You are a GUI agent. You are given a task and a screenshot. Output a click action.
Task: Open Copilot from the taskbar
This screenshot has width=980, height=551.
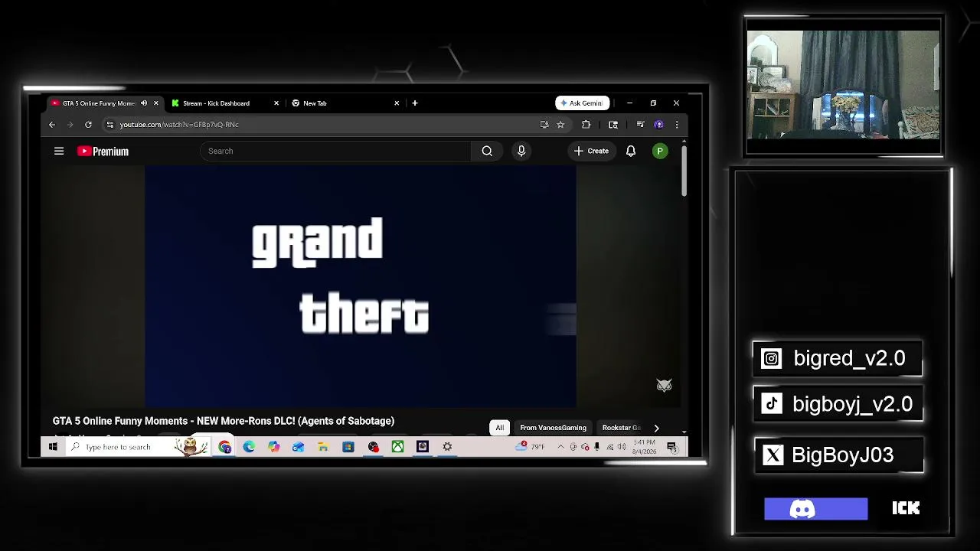pyautogui.click(x=274, y=447)
